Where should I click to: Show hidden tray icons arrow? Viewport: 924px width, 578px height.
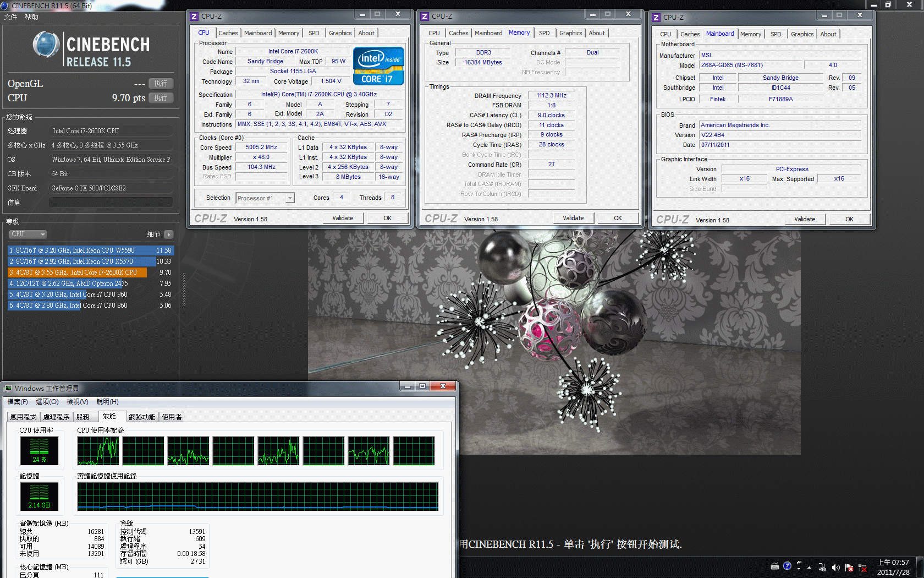click(809, 567)
